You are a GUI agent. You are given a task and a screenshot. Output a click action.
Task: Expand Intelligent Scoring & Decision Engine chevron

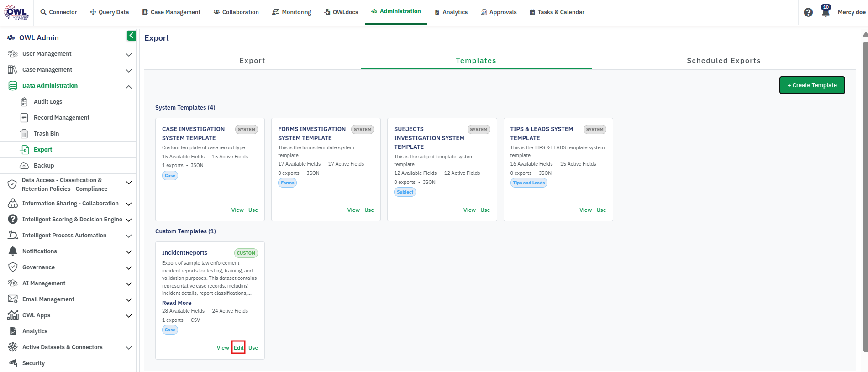click(x=129, y=220)
